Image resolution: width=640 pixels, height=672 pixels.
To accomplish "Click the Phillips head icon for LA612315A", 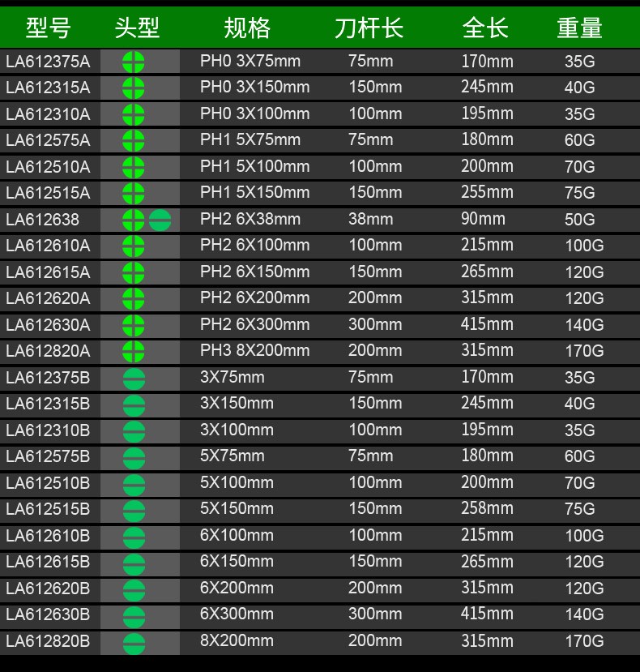I will click(133, 88).
